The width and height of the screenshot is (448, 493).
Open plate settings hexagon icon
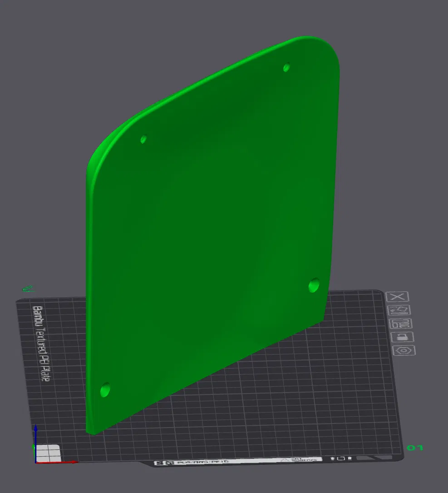pos(404,350)
